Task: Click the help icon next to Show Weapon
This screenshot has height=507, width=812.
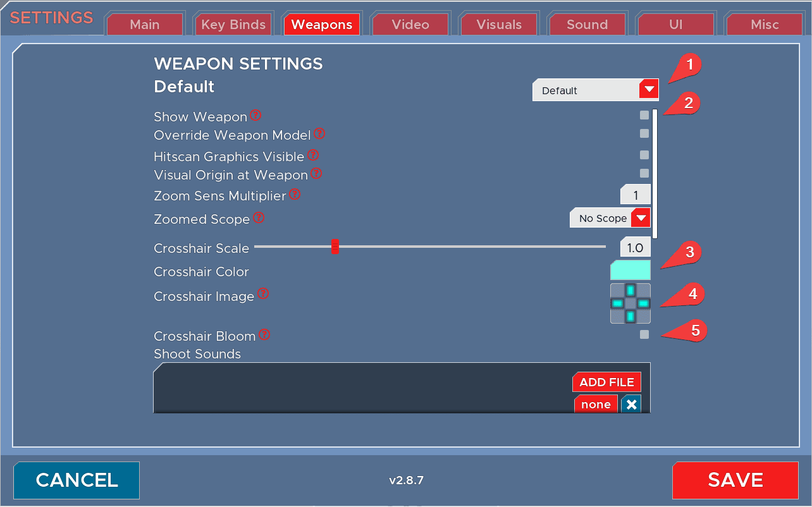Action: (x=255, y=116)
